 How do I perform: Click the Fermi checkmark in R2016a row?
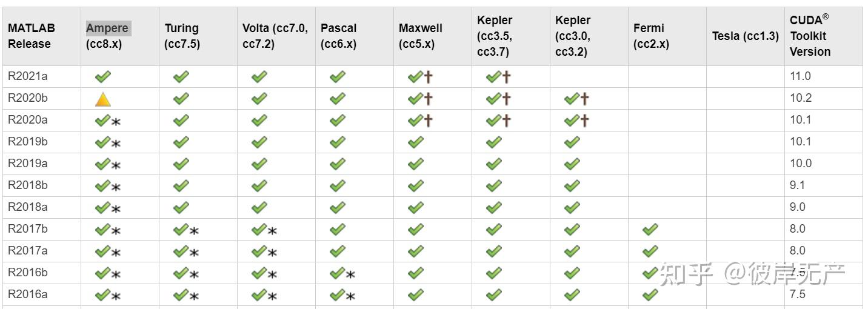point(650,295)
